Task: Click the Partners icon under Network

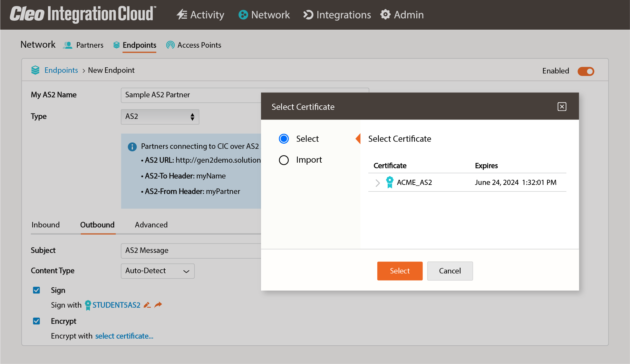Action: tap(68, 45)
